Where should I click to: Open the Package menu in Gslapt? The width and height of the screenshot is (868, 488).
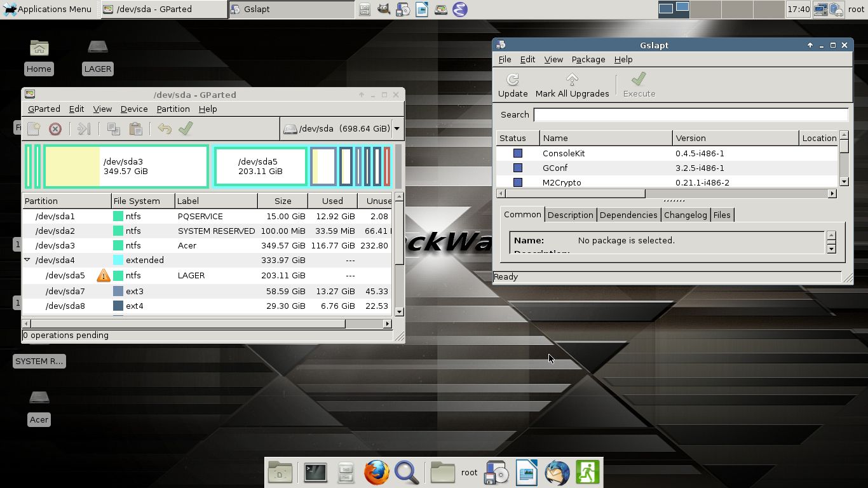point(588,60)
